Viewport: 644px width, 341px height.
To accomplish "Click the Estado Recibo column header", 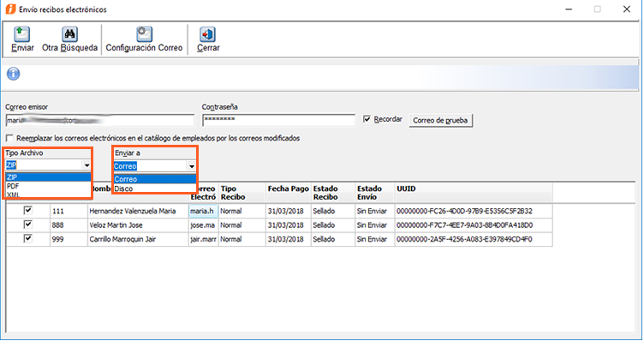I will pos(325,193).
